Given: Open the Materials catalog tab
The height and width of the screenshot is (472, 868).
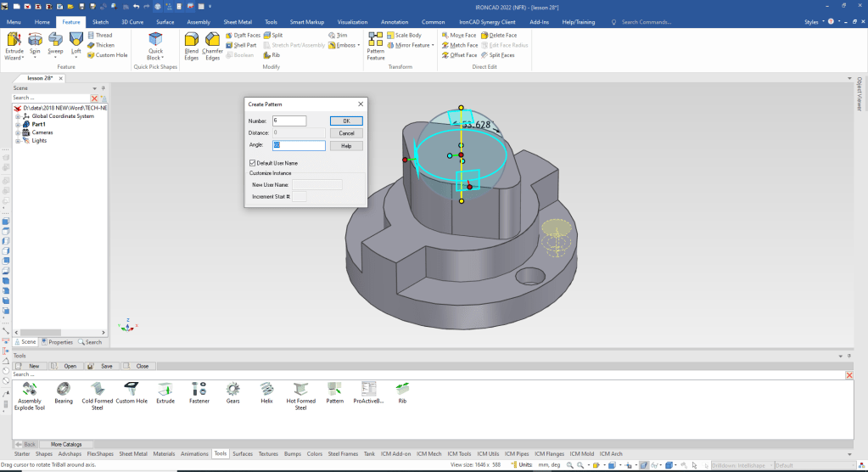Looking at the screenshot, I should tap(164, 454).
